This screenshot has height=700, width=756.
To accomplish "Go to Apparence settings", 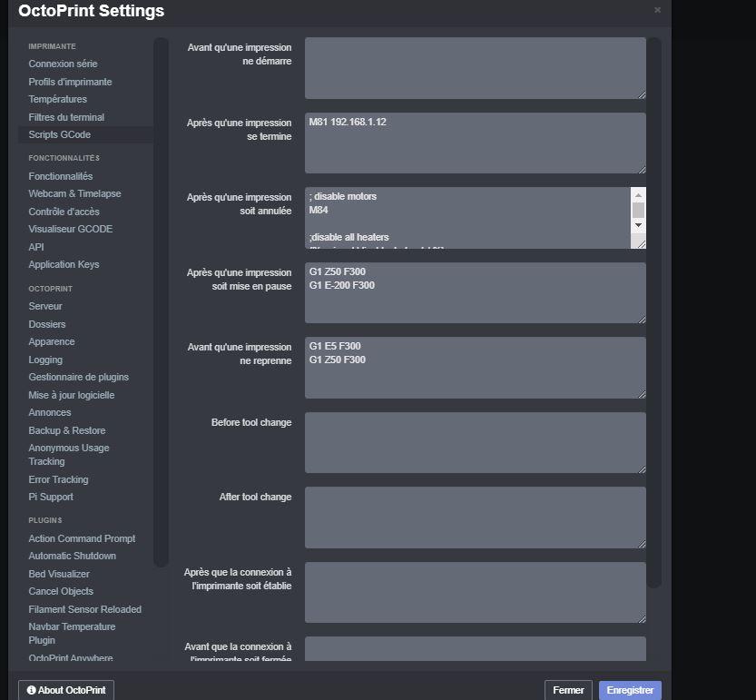I will 52,341.
